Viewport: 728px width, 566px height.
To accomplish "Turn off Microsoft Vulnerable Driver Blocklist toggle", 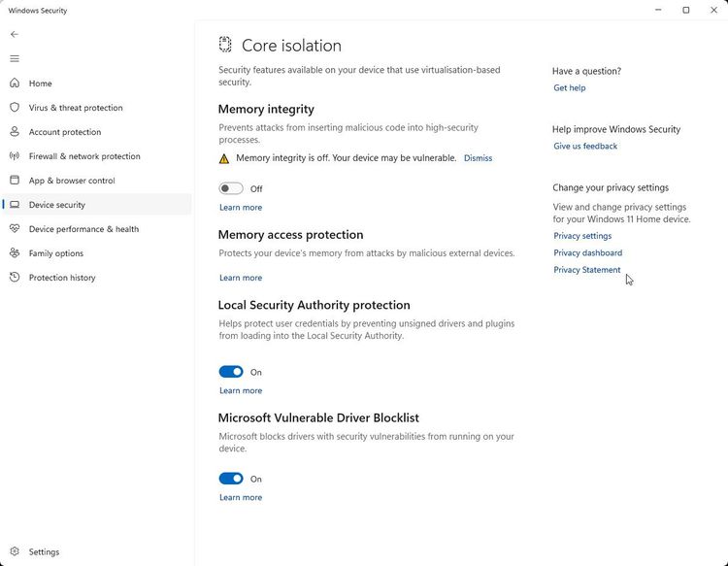I will pos(231,479).
